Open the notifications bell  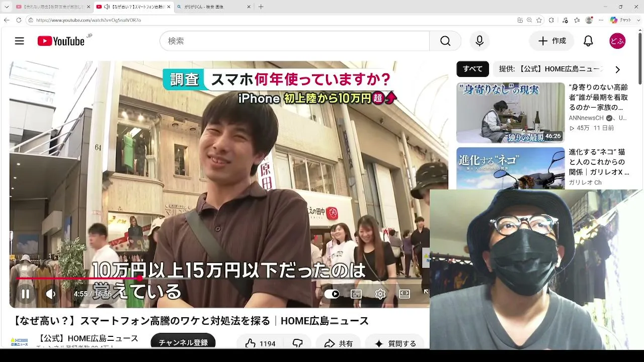pos(588,41)
